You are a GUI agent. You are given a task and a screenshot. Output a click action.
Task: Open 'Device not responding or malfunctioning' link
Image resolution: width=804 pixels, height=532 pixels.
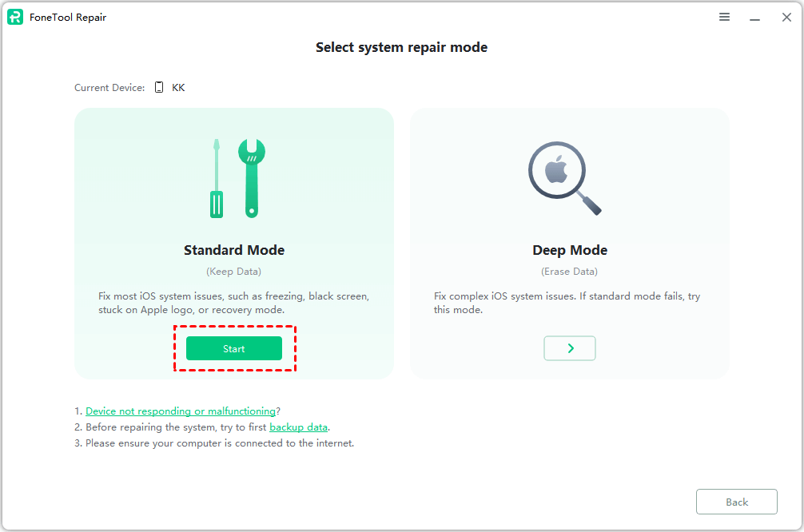click(181, 411)
